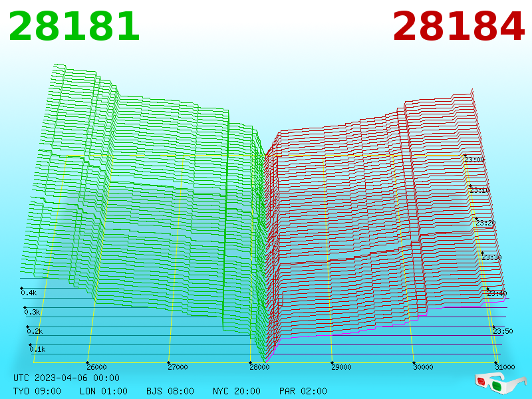Screen dimensions: 532x399
Task: Click the NYC 20:00 New York time
Action: pyautogui.click(x=237, y=391)
